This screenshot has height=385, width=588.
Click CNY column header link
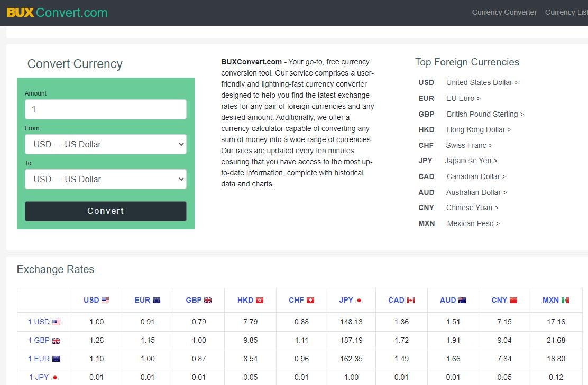(499, 300)
